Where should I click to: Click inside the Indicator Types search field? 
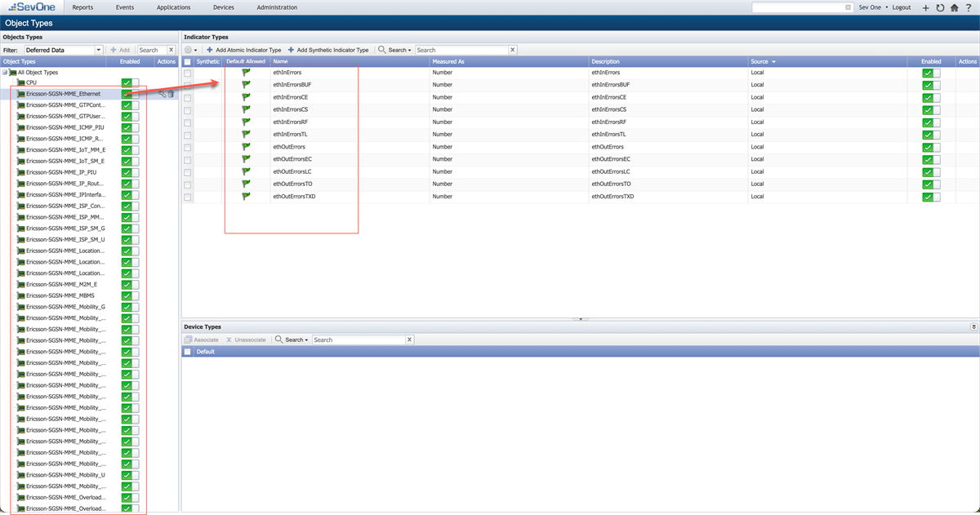(x=461, y=50)
